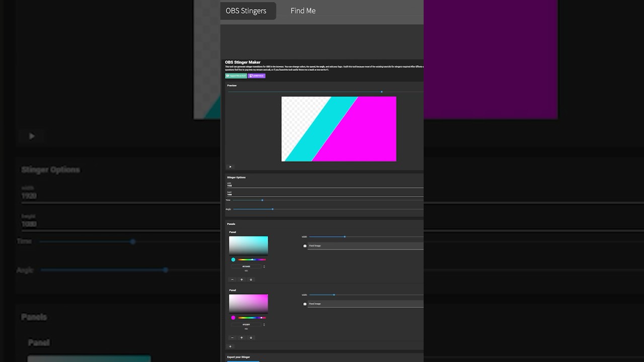644x362 pixels.
Task: Click the purple Twitch channel button
Action: pyautogui.click(x=257, y=76)
